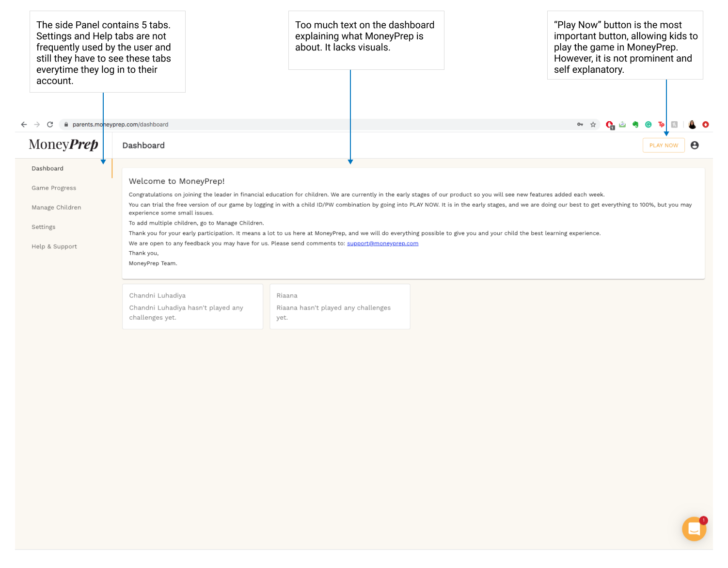The height and width of the screenshot is (568, 728).
Task: Go back with the browser back arrow
Action: coord(24,125)
